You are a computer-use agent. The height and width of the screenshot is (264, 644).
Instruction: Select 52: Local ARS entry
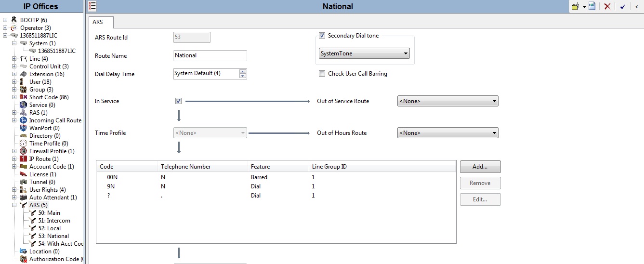click(x=49, y=228)
